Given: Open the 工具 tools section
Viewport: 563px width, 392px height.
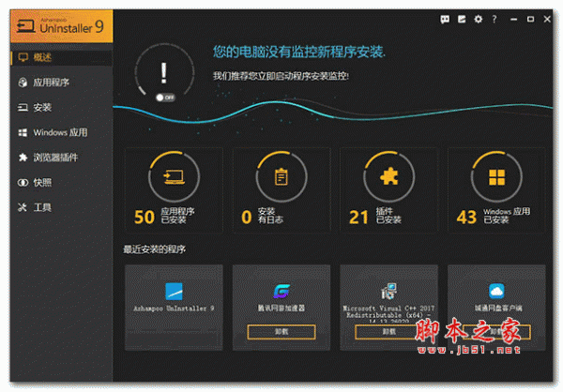Looking at the screenshot, I should point(62,207).
